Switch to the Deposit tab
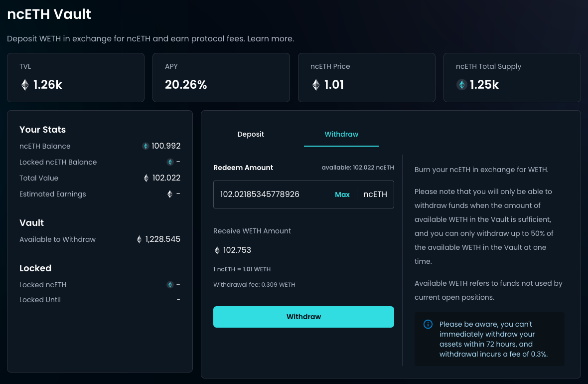Viewport: 588px width, 384px height. [251, 134]
